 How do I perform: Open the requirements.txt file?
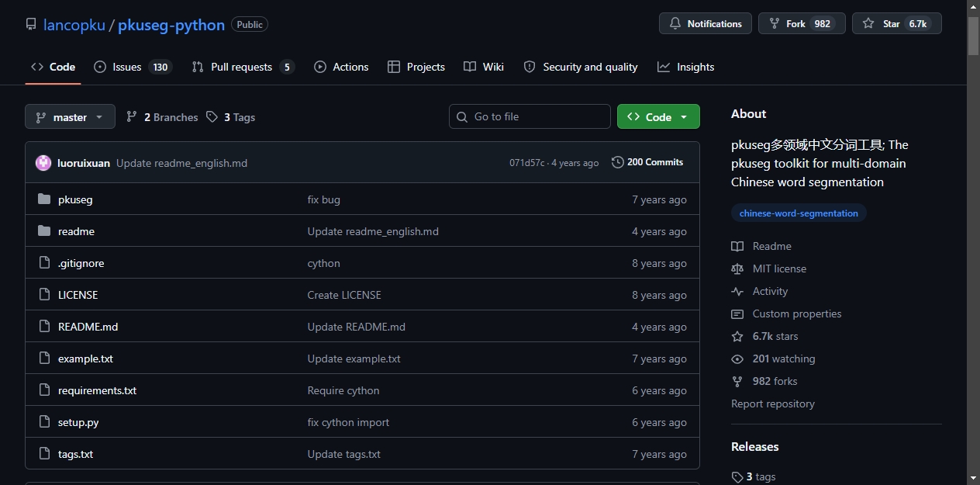(97, 390)
